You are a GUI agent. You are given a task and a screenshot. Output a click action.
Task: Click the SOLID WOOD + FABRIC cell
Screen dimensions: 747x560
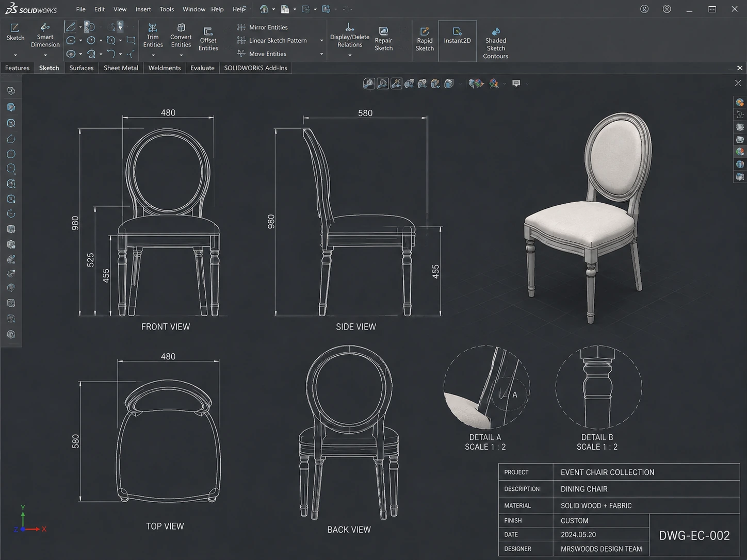point(646,506)
